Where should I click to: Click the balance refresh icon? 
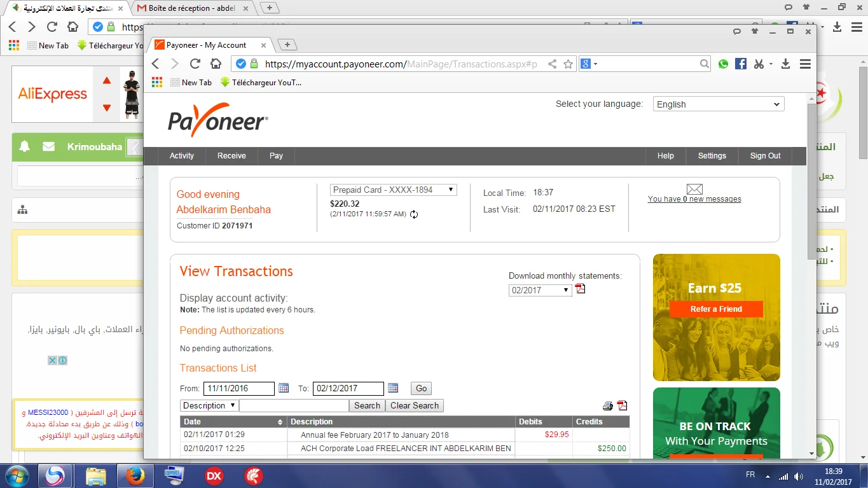pos(414,214)
